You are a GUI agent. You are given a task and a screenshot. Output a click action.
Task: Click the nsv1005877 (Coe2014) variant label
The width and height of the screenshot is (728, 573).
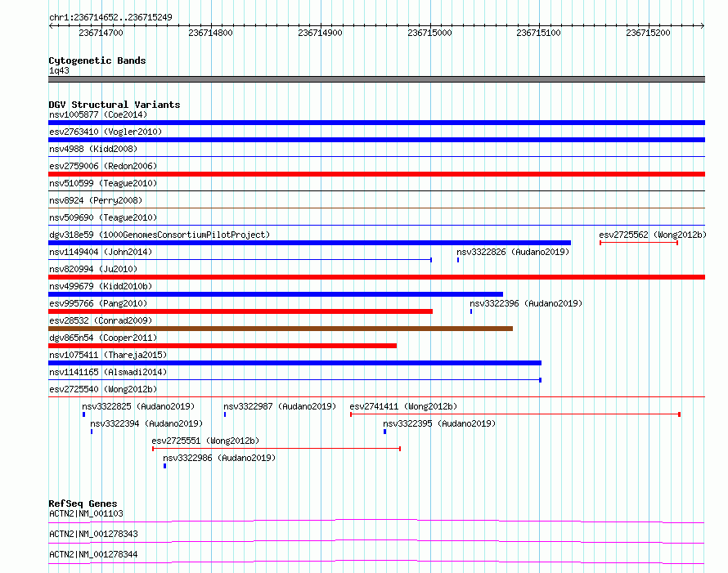click(x=98, y=114)
